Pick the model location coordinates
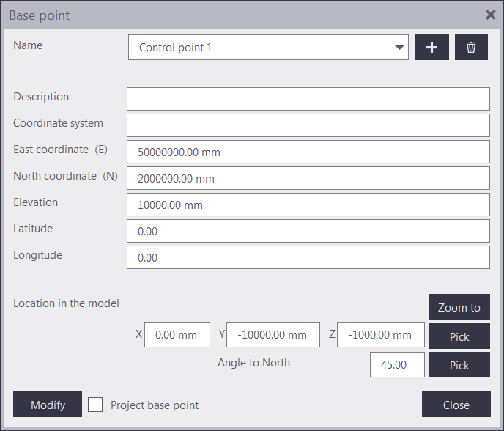 (459, 336)
